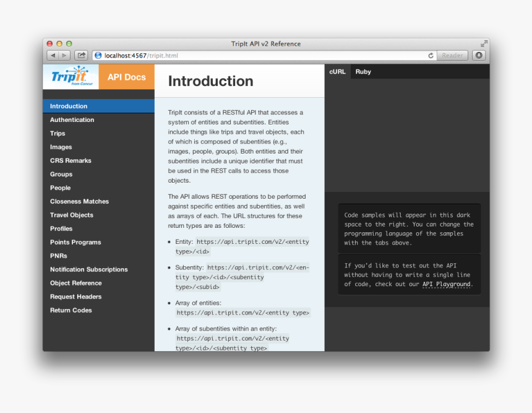
Task: Click the green zoom window button
Action: click(x=69, y=43)
